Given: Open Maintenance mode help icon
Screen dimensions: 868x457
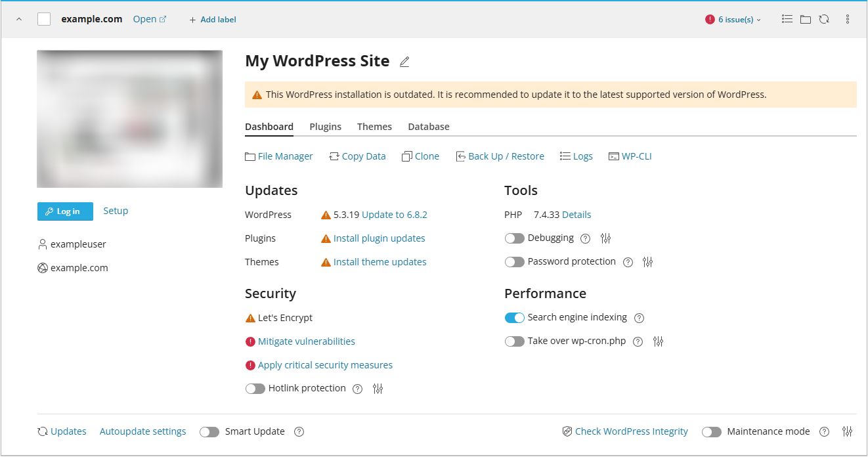Looking at the screenshot, I should point(825,432).
